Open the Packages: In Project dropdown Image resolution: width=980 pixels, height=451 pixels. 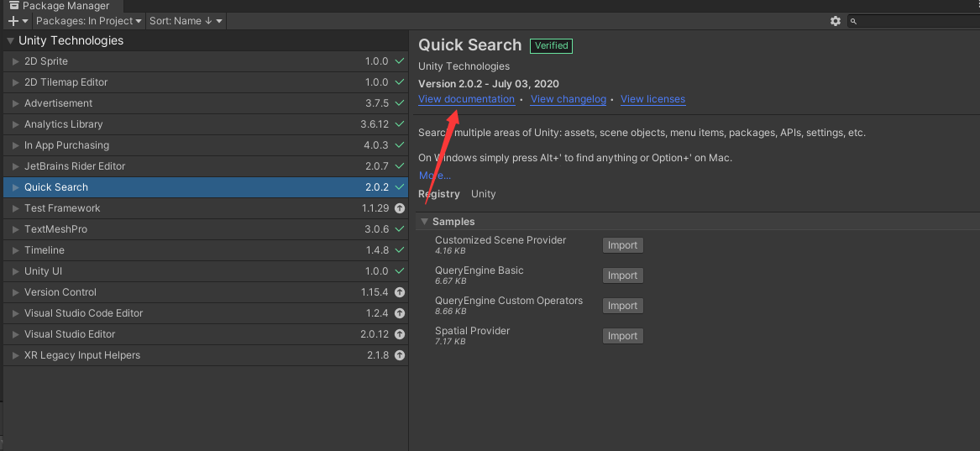tap(89, 21)
